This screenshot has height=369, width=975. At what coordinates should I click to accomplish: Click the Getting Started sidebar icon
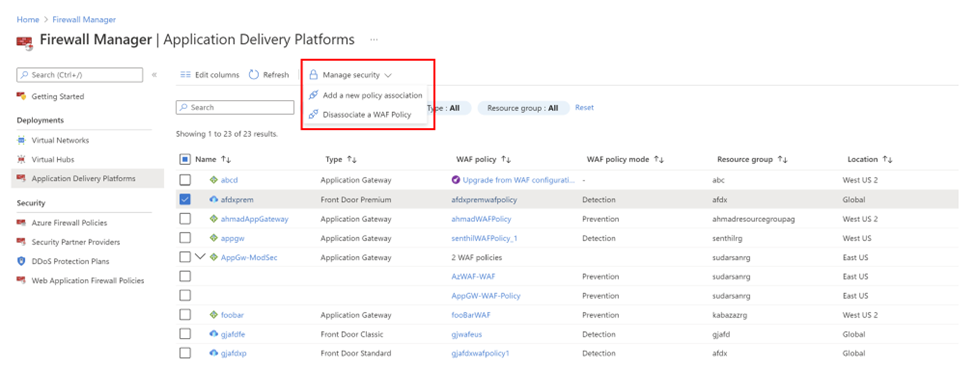22,96
